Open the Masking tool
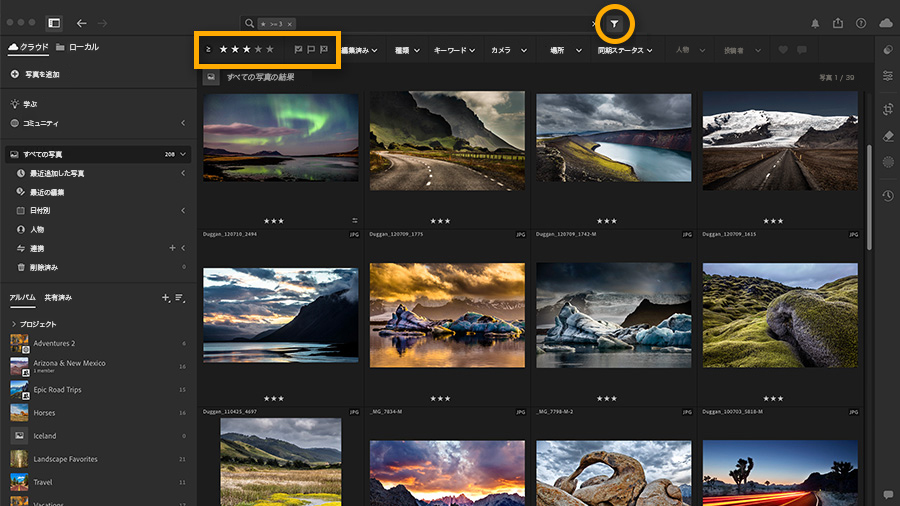The width and height of the screenshot is (900, 506). (888, 162)
